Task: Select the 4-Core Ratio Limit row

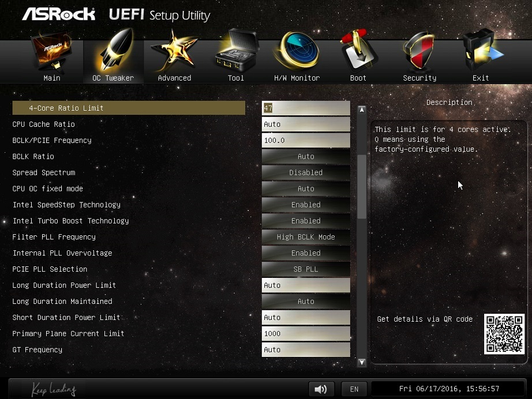Action: [x=129, y=108]
